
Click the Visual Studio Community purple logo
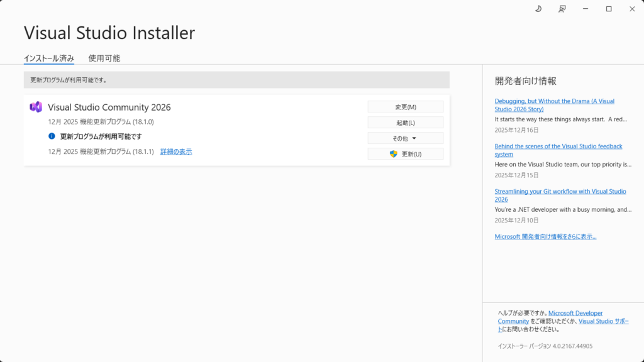click(x=36, y=107)
